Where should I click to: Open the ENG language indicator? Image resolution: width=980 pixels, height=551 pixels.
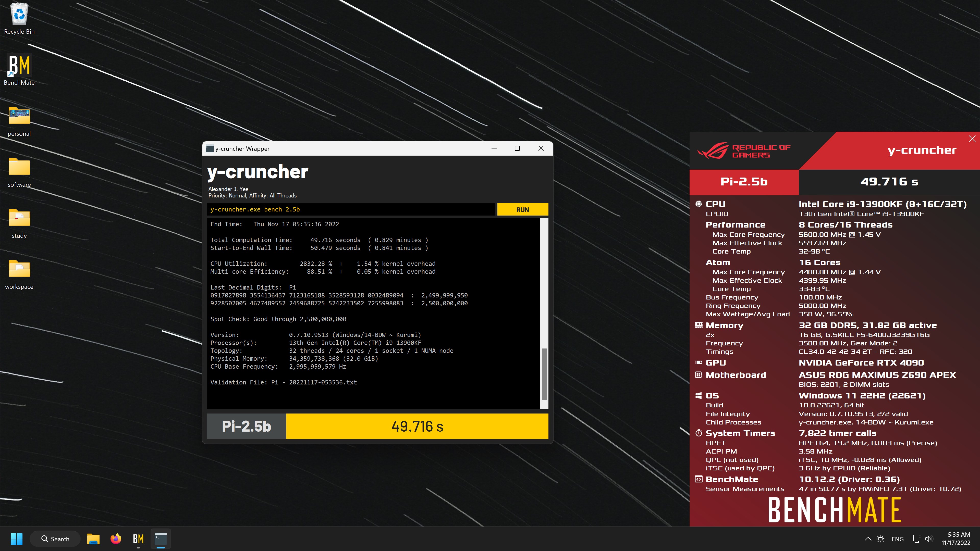coord(898,539)
